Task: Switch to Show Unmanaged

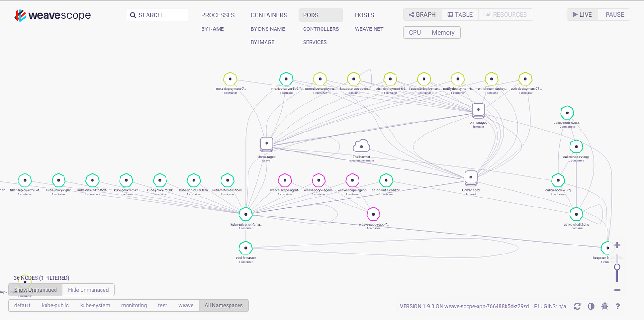Action: coord(35,290)
